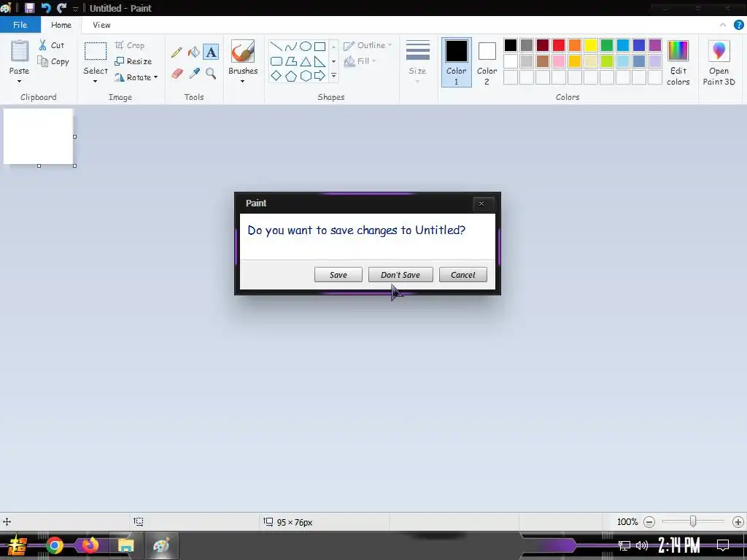747x560 pixels.
Task: Choose the Curve shape
Action: [x=290, y=46]
